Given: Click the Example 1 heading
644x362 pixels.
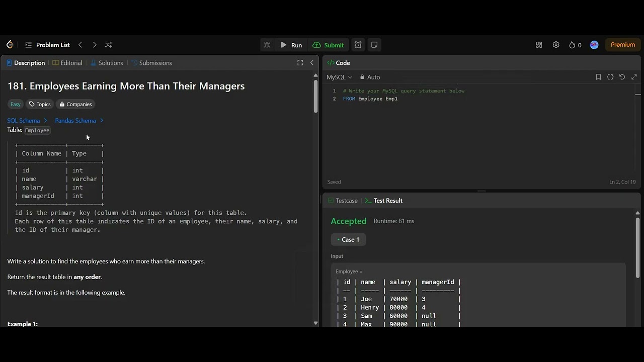Looking at the screenshot, I should (x=23, y=324).
